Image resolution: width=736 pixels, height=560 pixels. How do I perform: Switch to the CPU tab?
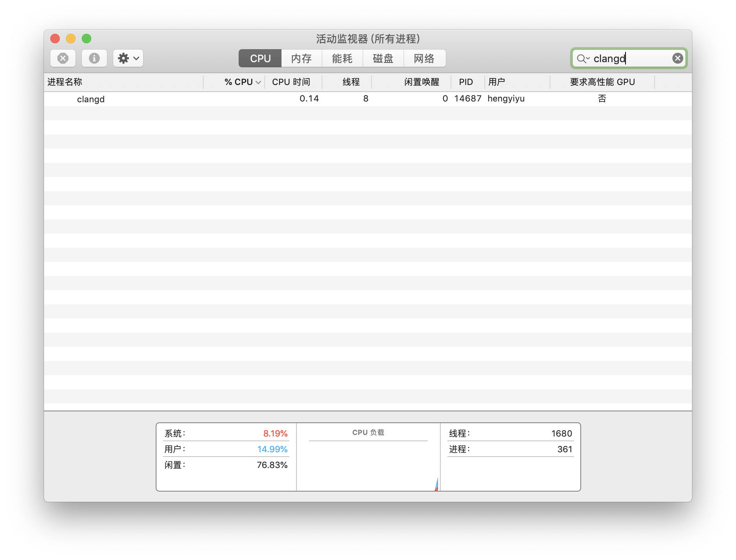(x=260, y=58)
